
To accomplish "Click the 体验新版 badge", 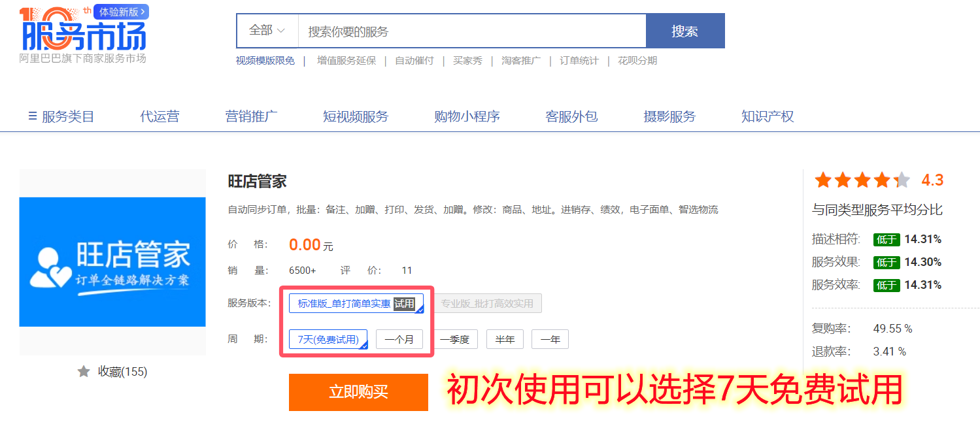I will (x=121, y=12).
